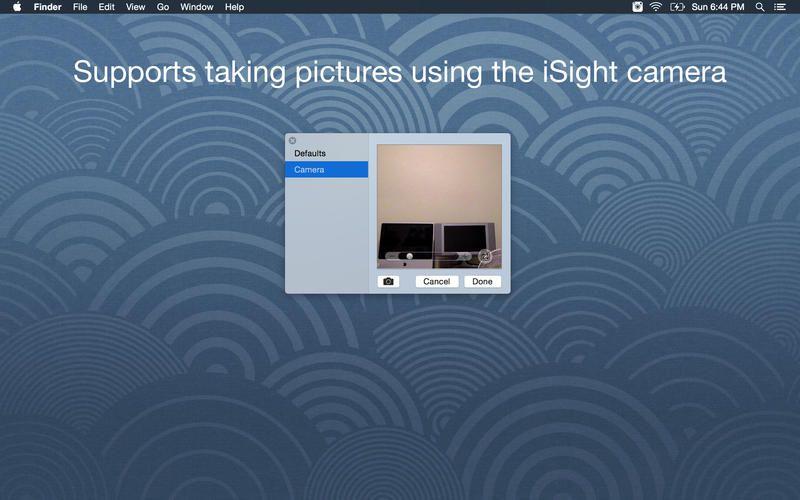Click the Sun 6:44 PM clock
Screen dimensions: 800x500
pyautogui.click(x=718, y=7)
